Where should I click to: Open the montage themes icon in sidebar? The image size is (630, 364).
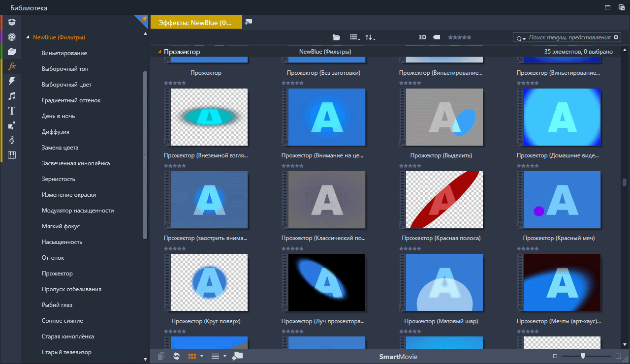[x=12, y=125]
